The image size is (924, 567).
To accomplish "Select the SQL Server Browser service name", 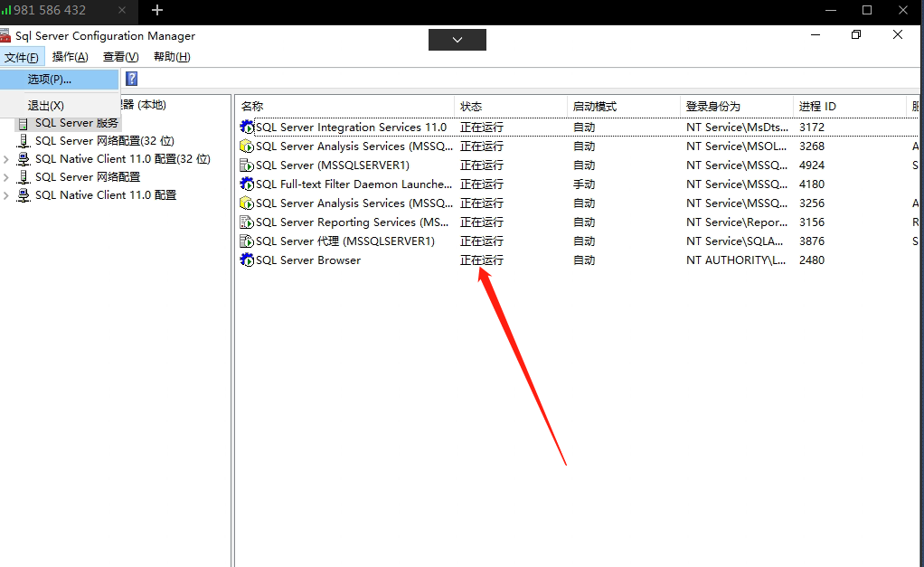I will click(308, 260).
